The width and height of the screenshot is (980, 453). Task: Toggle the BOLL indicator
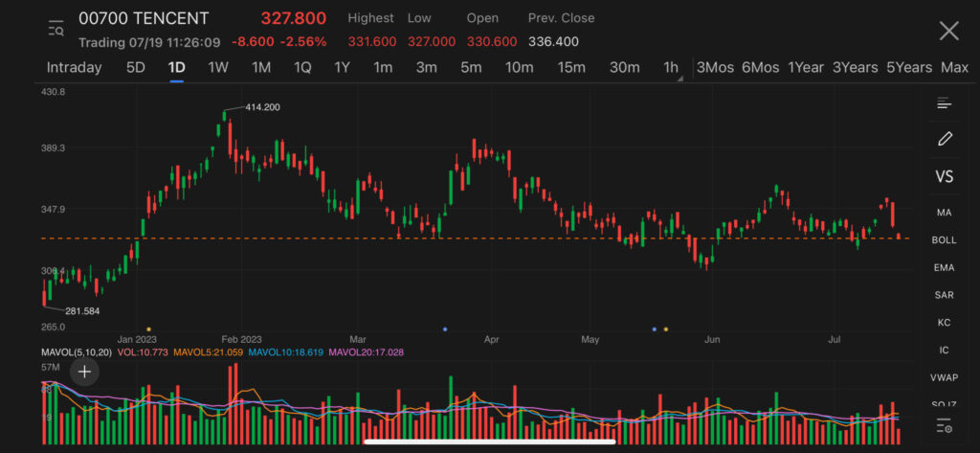point(945,239)
